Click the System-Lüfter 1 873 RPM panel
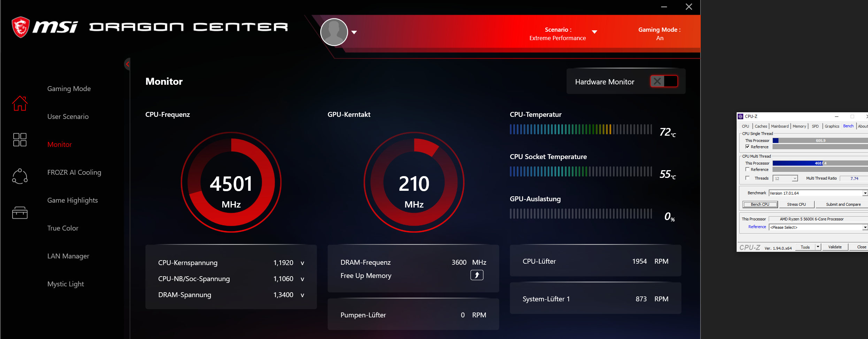 pos(596,299)
